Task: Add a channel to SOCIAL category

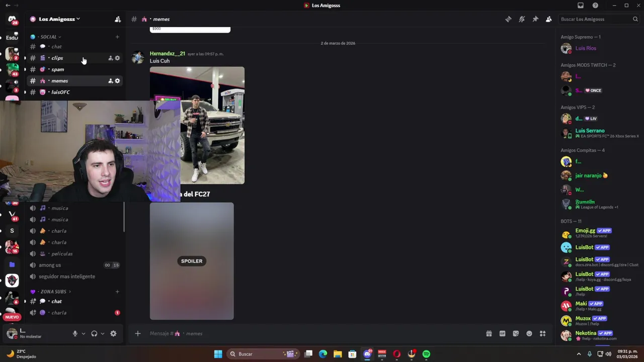Action: pos(117,37)
